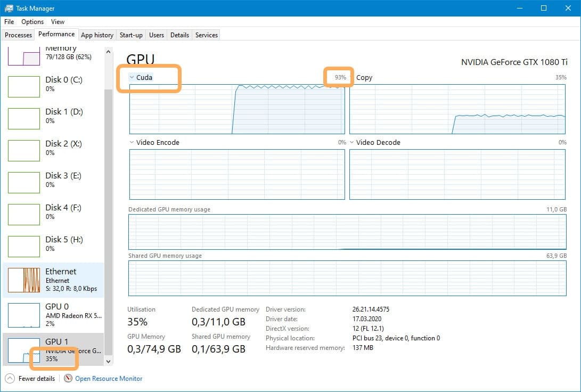
Task: Click the Video Encode usage graph
Action: [237, 174]
